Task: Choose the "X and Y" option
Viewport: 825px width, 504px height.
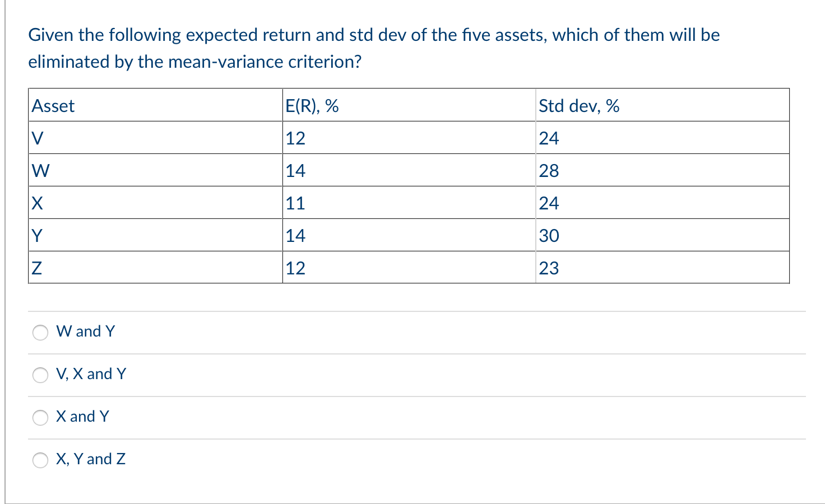Action: click(x=40, y=418)
